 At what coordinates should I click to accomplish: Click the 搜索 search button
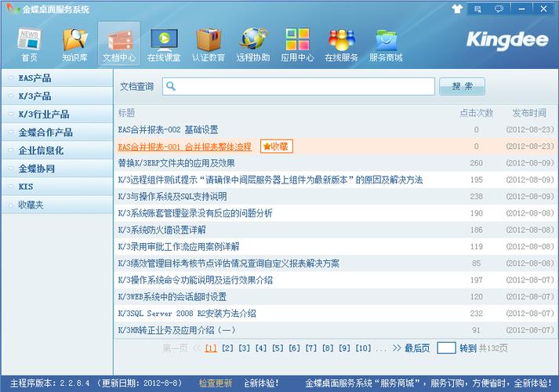tap(462, 86)
